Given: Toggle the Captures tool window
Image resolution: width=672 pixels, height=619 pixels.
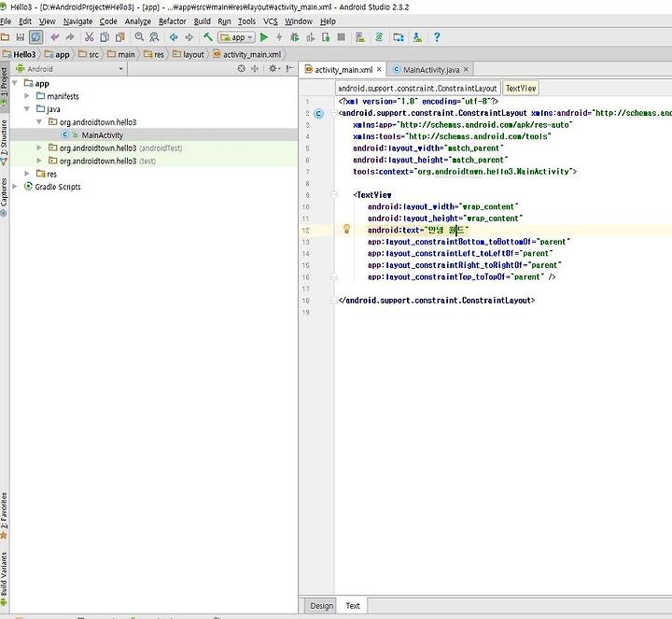Looking at the screenshot, I should click(x=5, y=196).
